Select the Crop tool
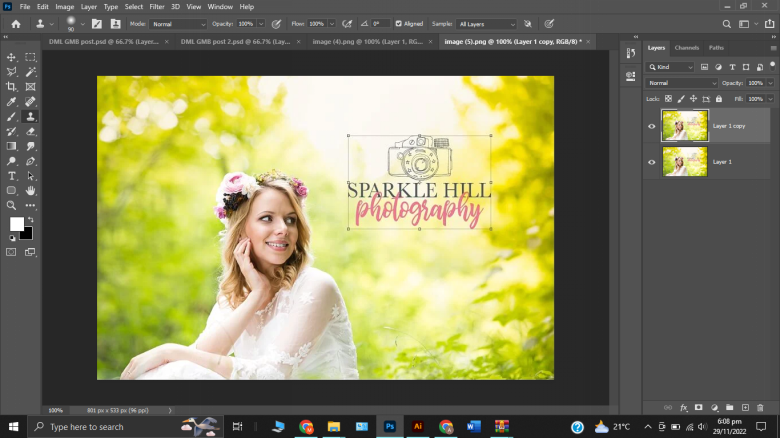 [11, 87]
